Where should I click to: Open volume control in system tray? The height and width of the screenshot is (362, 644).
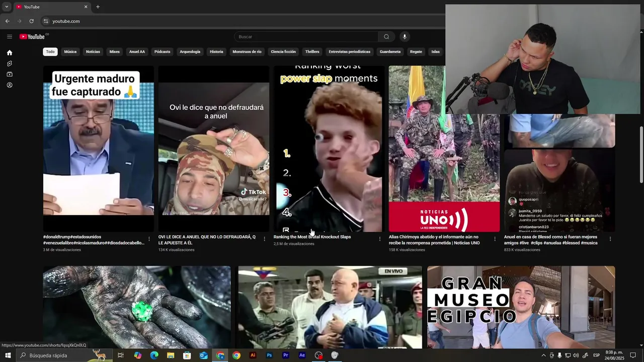(x=576, y=355)
